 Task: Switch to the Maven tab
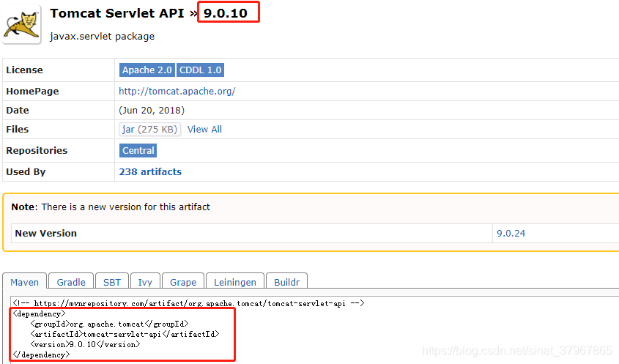tap(24, 282)
